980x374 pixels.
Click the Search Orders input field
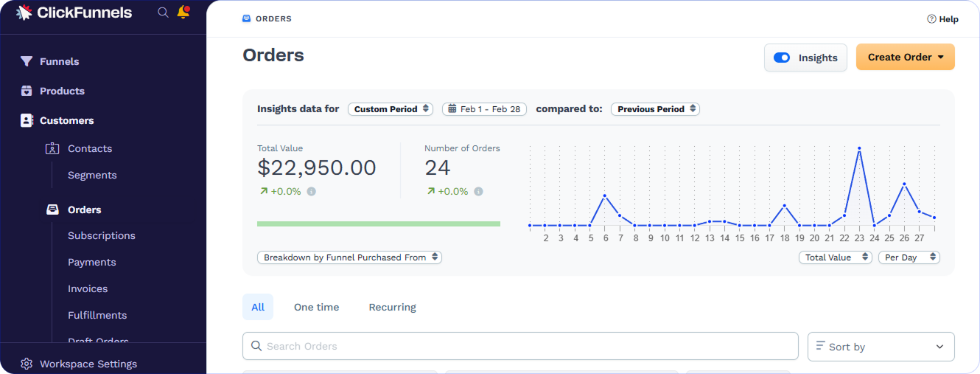point(520,346)
